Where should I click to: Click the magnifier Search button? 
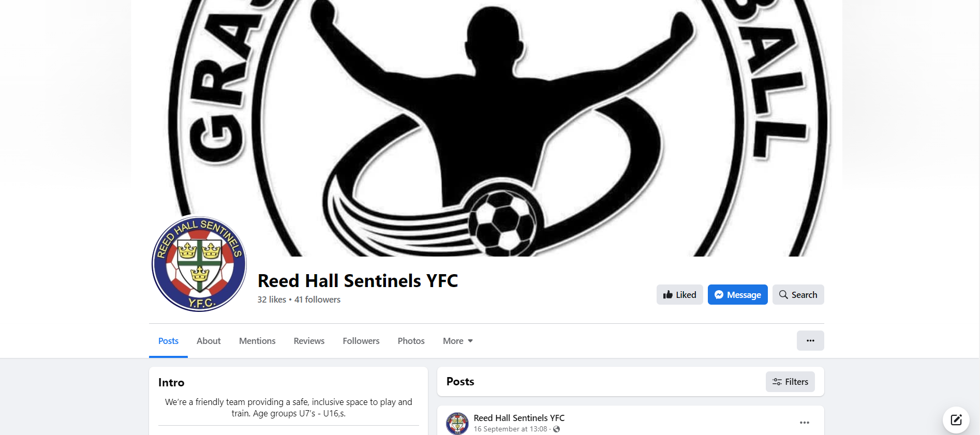pos(798,295)
